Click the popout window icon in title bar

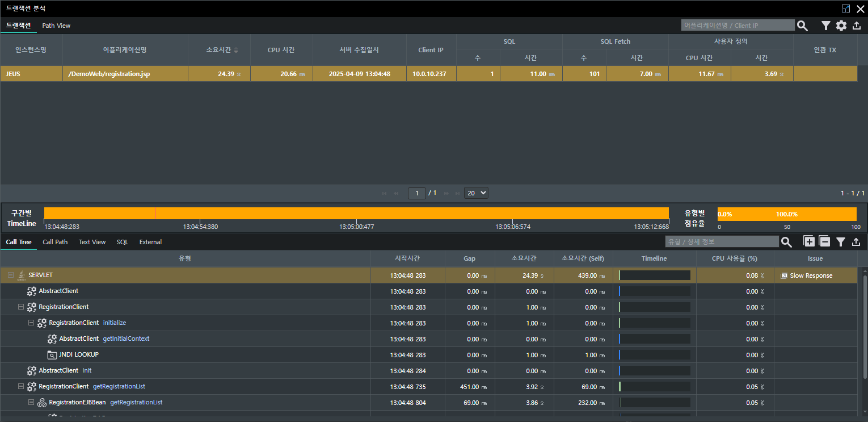point(846,9)
